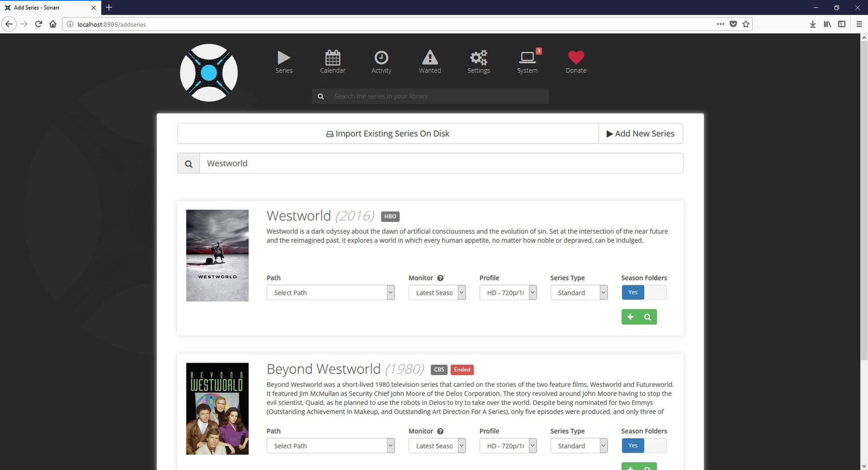Viewport: 868px width, 470px height.
Task: Open the Settings gears icon
Action: pyautogui.click(x=478, y=57)
